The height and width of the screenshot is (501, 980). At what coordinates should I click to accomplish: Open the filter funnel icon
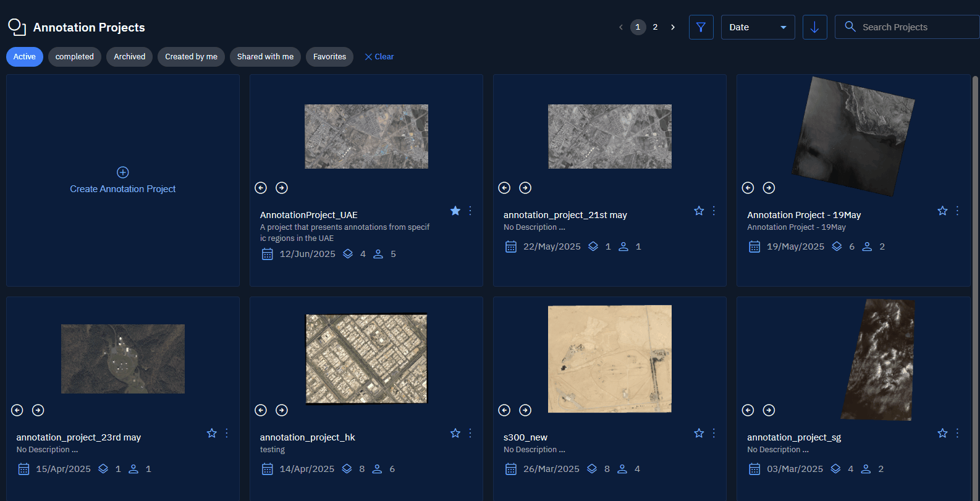point(701,27)
